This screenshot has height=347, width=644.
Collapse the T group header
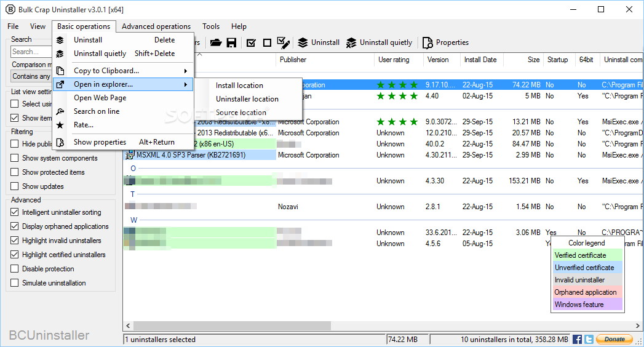coord(133,194)
